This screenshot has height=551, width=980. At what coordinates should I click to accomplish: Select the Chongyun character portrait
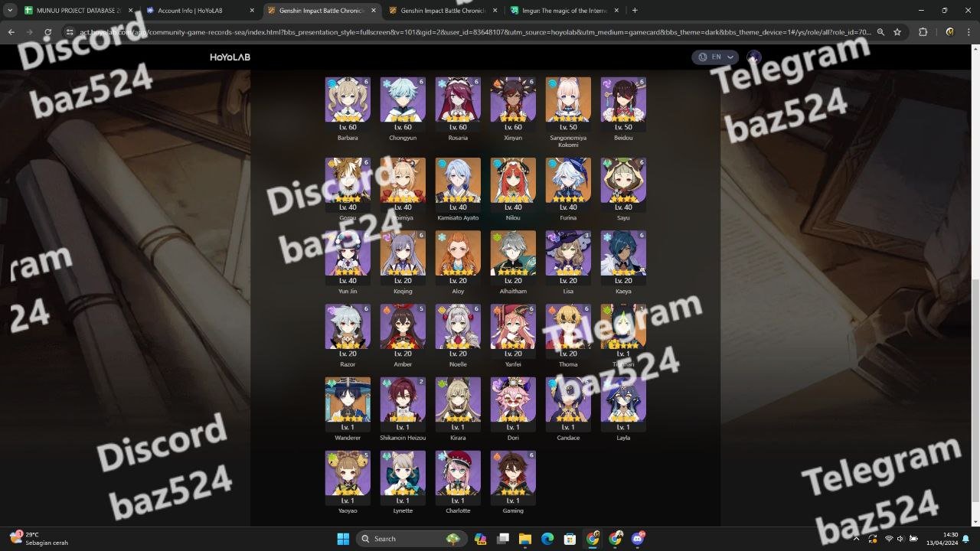tap(403, 105)
